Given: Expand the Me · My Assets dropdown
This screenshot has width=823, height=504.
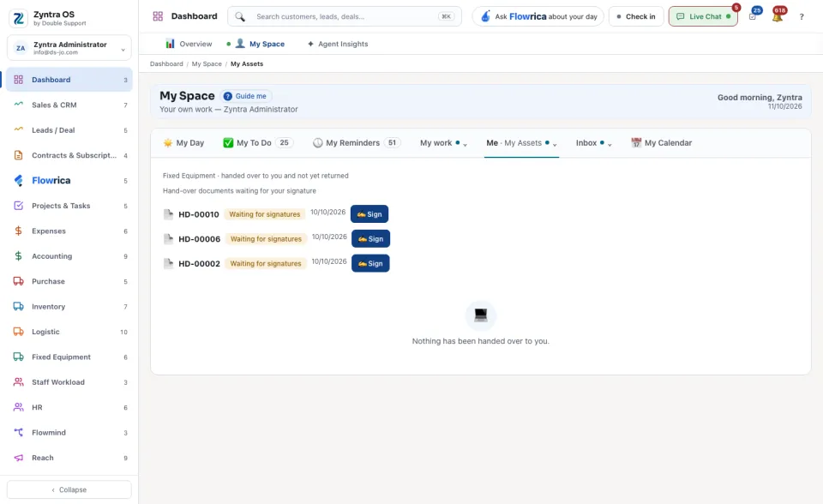Looking at the screenshot, I should pyautogui.click(x=521, y=143).
